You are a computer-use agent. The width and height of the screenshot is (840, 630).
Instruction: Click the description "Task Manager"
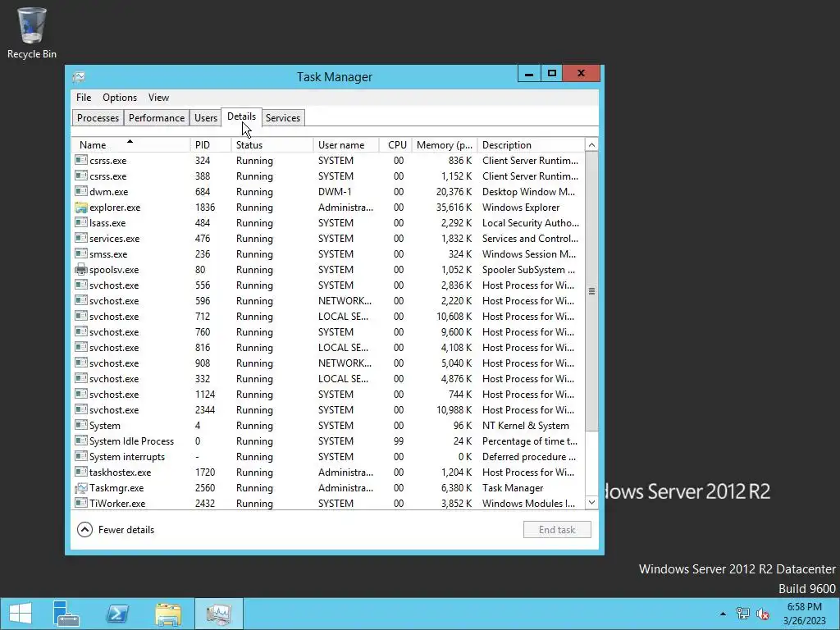(x=513, y=488)
